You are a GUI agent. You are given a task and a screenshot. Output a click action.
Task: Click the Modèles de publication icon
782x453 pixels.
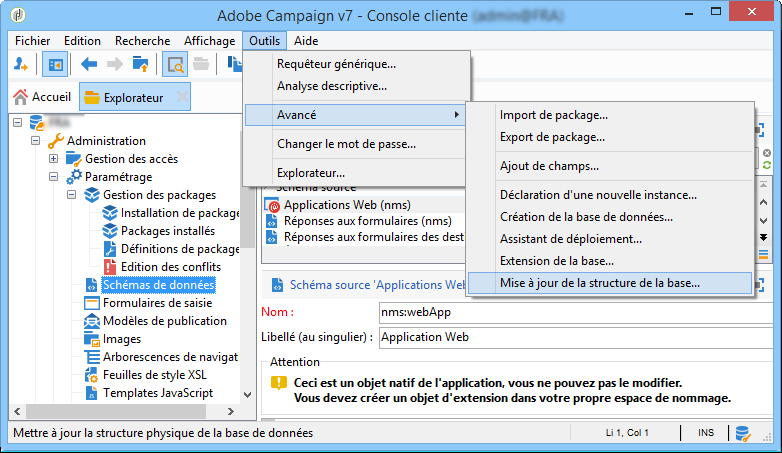92,321
